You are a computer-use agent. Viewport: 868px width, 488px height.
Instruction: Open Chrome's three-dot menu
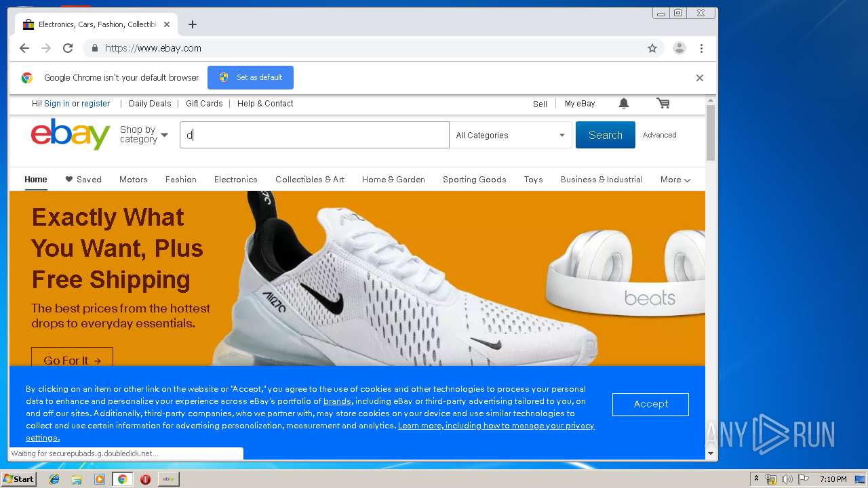pyautogui.click(x=701, y=48)
